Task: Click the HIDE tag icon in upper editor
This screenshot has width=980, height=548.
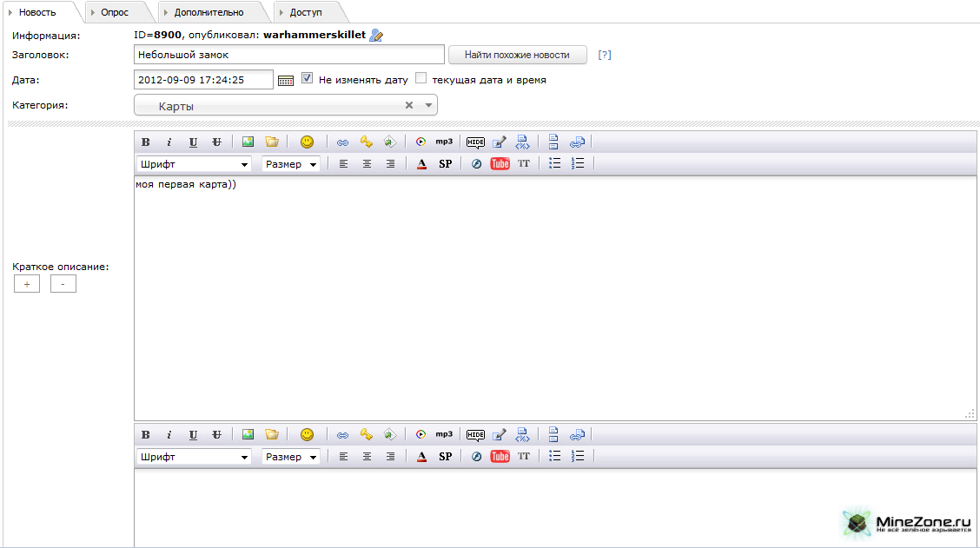Action: 475,142
